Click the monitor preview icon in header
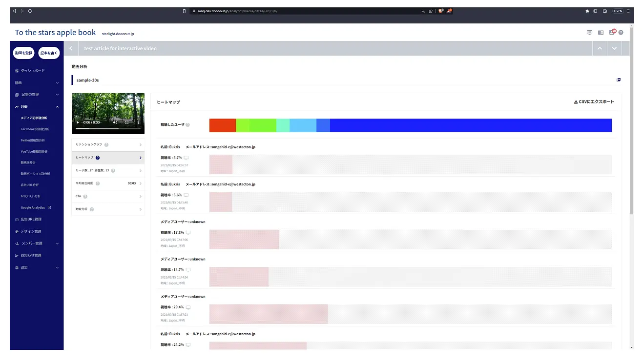The image size is (644, 363). pyautogui.click(x=589, y=33)
